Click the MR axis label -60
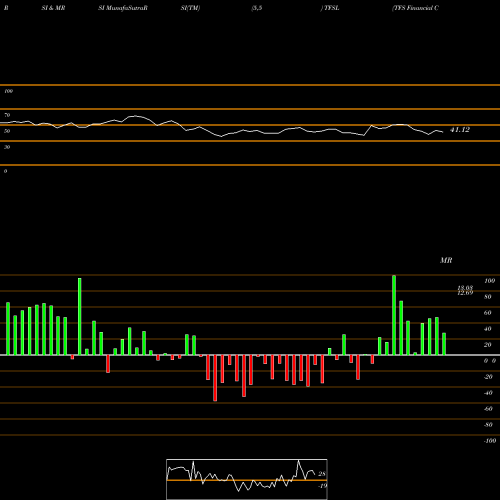 [x=488, y=409]
